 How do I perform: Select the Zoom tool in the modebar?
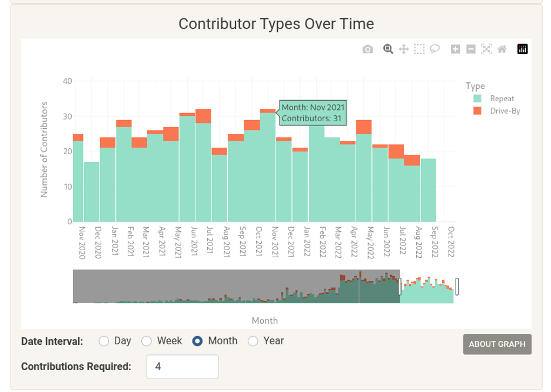coord(388,50)
